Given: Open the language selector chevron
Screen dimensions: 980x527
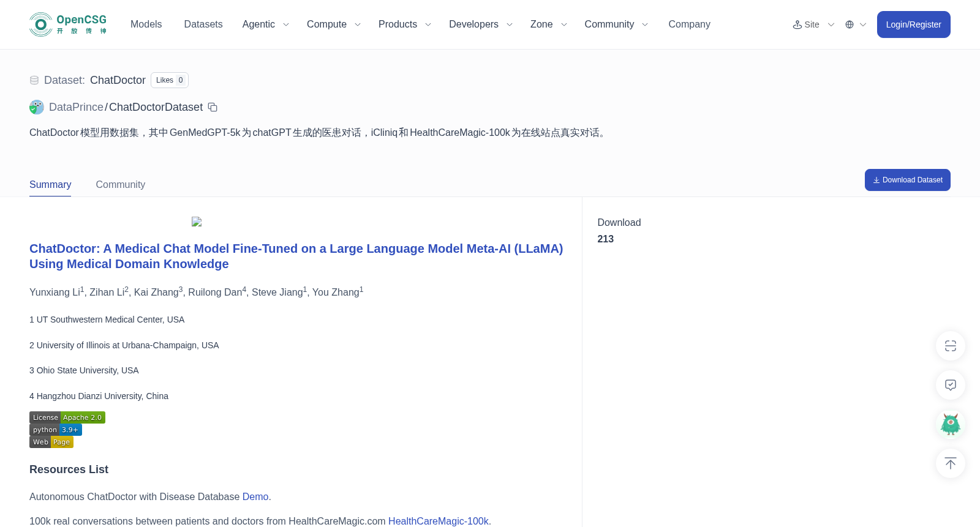Looking at the screenshot, I should 863,24.
